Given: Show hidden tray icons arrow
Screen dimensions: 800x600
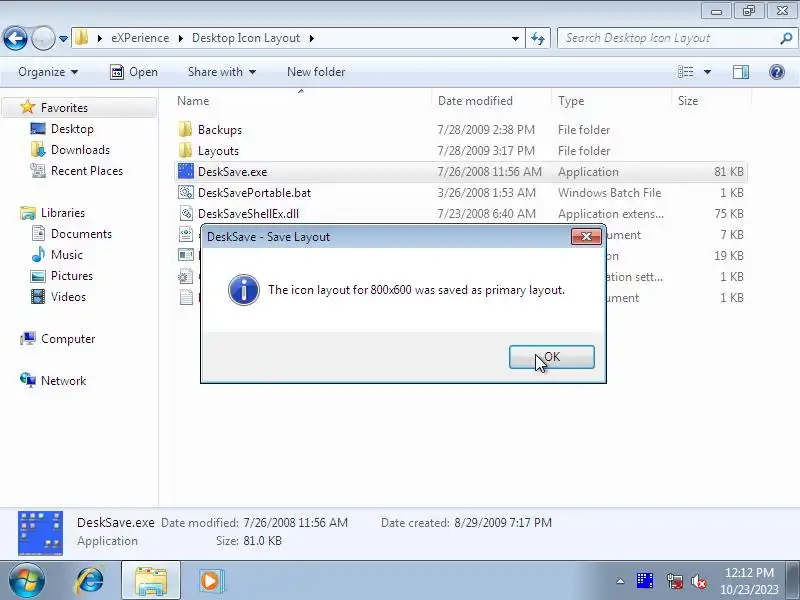Looking at the screenshot, I should [620, 581].
